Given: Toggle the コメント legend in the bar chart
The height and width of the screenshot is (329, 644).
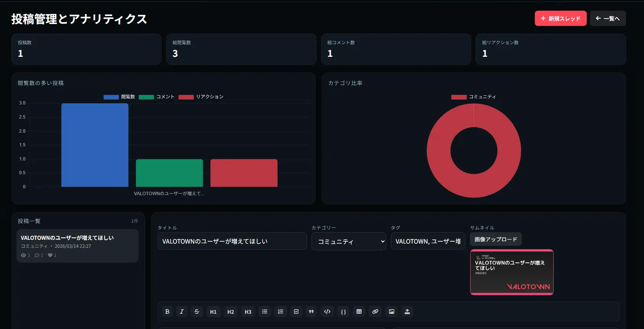Looking at the screenshot, I should [x=157, y=97].
